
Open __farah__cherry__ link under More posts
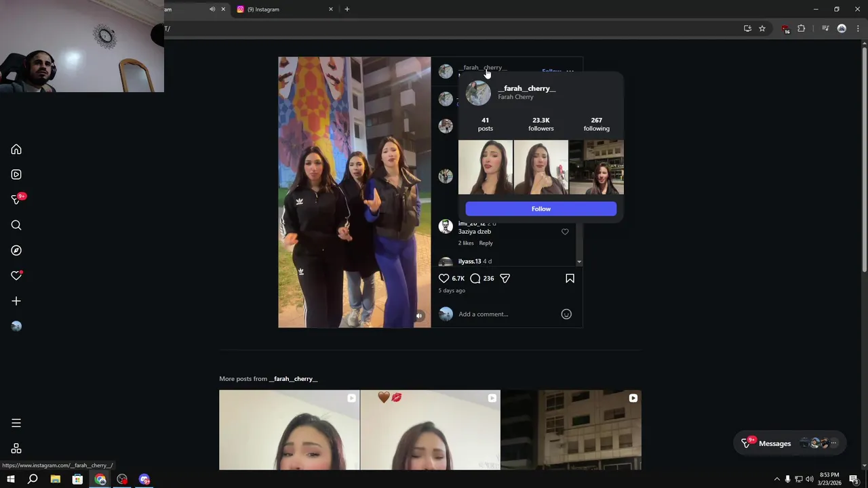coord(293,379)
